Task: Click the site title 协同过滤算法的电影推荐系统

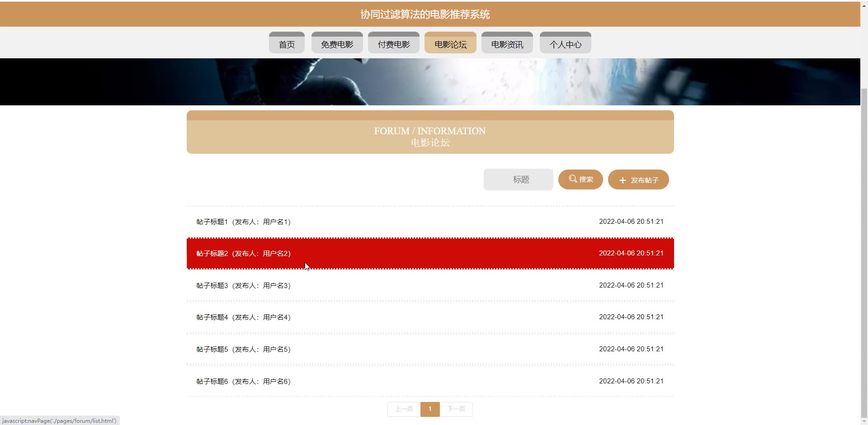Action: pos(425,14)
